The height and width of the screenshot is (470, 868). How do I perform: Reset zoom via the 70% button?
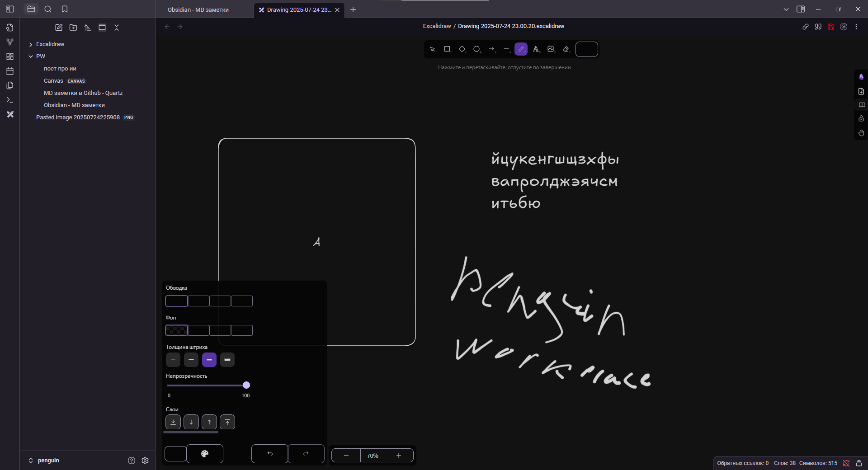click(373, 456)
